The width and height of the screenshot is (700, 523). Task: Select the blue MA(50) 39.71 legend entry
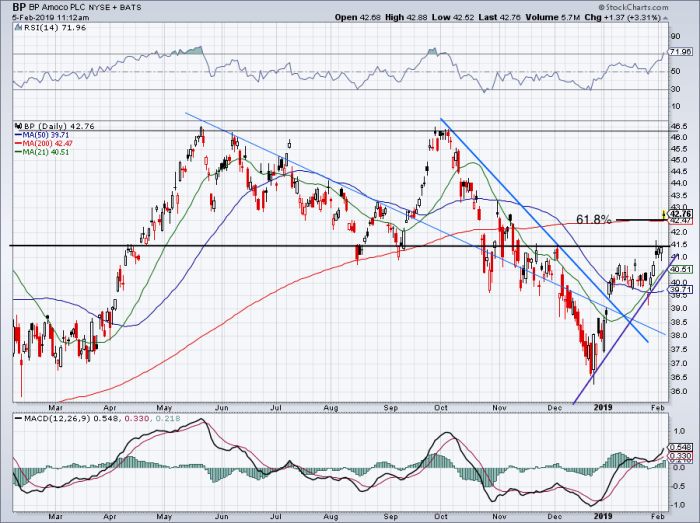click(42, 135)
